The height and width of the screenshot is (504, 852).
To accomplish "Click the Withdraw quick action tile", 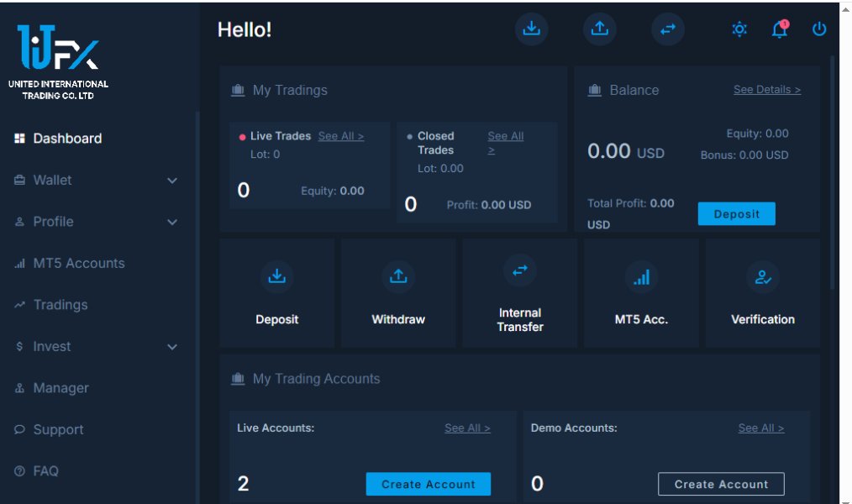I will (398, 293).
